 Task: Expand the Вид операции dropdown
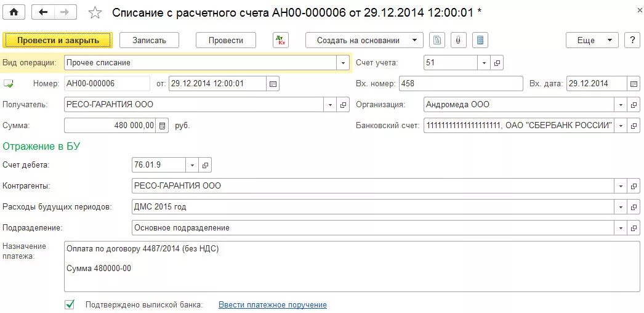pyautogui.click(x=343, y=63)
